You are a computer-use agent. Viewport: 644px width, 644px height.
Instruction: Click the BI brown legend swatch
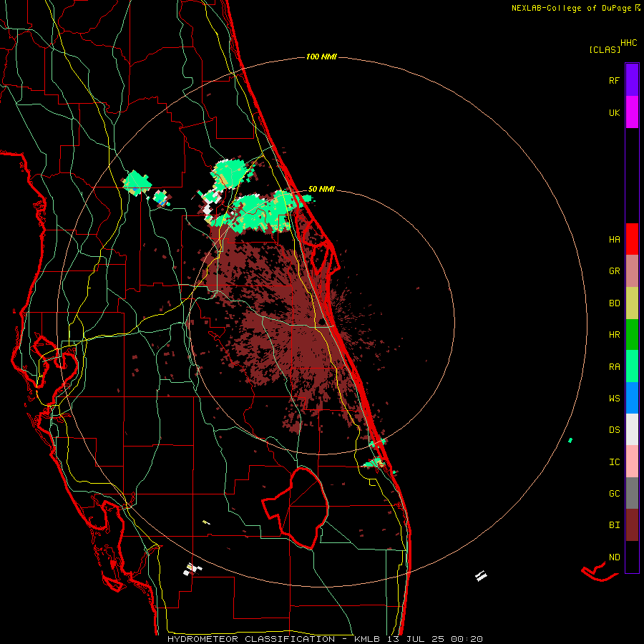click(x=632, y=525)
